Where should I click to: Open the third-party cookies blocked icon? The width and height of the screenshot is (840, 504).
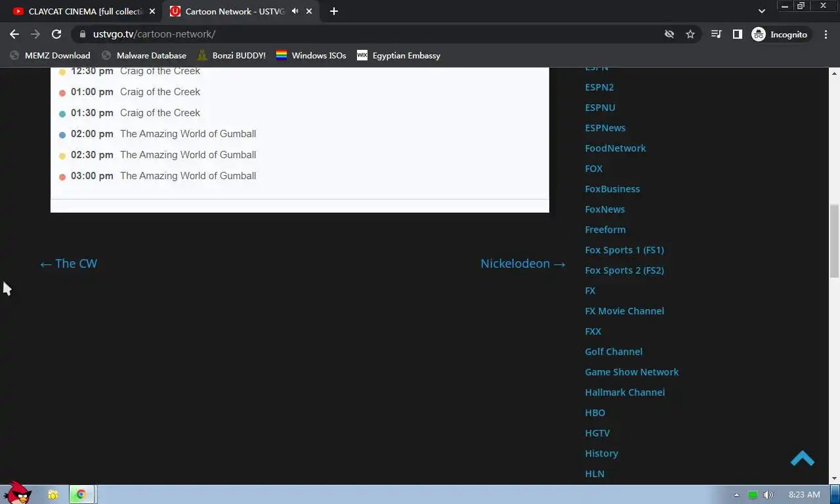click(x=669, y=34)
